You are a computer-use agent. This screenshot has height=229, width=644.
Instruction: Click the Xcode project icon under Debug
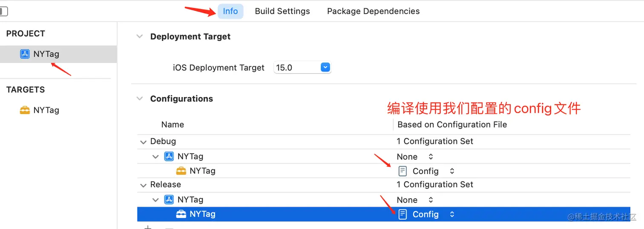169,157
